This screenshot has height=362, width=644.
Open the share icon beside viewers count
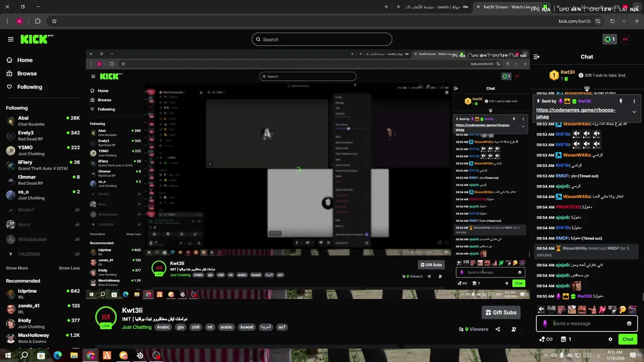click(x=498, y=329)
